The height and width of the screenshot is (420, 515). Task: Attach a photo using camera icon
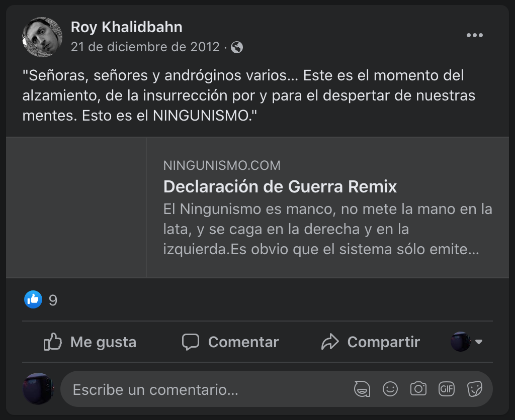(418, 389)
